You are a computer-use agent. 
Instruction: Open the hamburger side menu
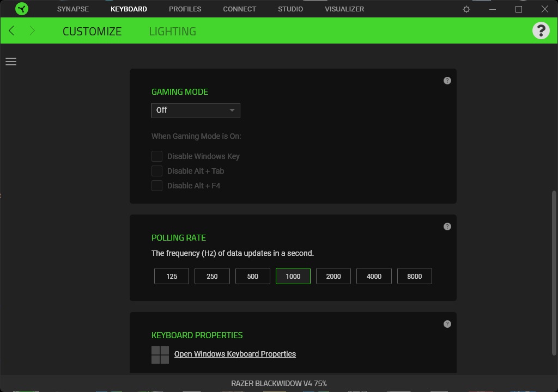[x=11, y=62]
